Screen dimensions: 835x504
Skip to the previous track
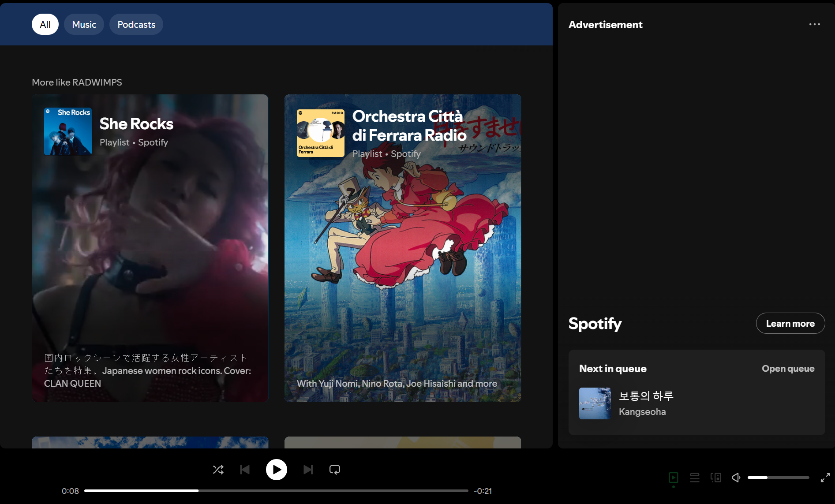tap(245, 470)
